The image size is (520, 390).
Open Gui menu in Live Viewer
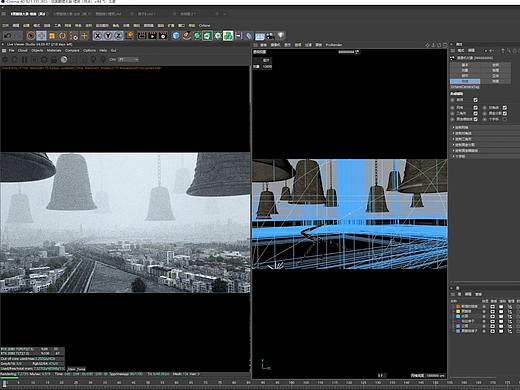coord(113,50)
